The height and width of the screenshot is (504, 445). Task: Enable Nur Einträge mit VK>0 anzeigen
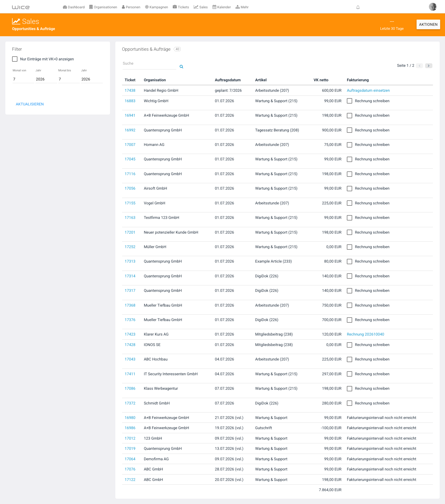click(15, 59)
